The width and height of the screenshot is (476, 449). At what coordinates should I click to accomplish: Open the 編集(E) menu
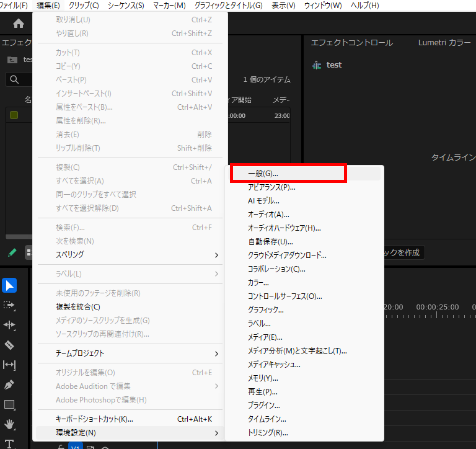48,6
